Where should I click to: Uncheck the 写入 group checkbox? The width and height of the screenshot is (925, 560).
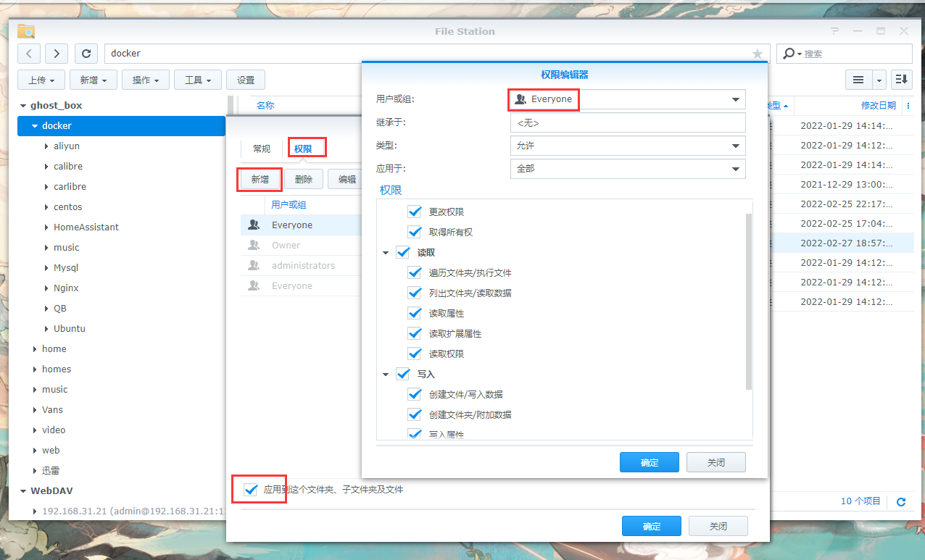[x=403, y=374]
